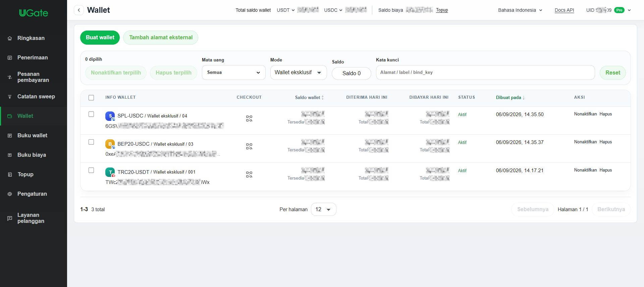Click the Catatan sweep filter icon
644x287 pixels.
tap(10, 97)
